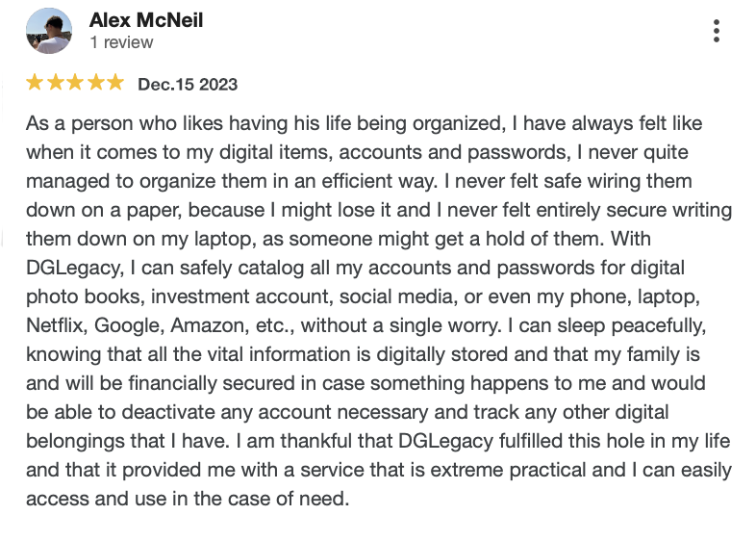Click the phrase "sleep peacefully" in the review
Image resolution: width=756 pixels, height=541 pixels.
[632, 325]
